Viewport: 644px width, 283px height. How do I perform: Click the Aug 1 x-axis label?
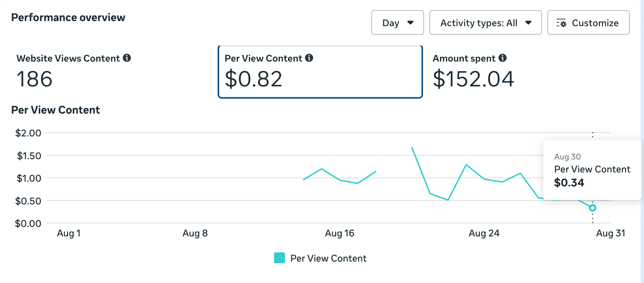point(69,233)
